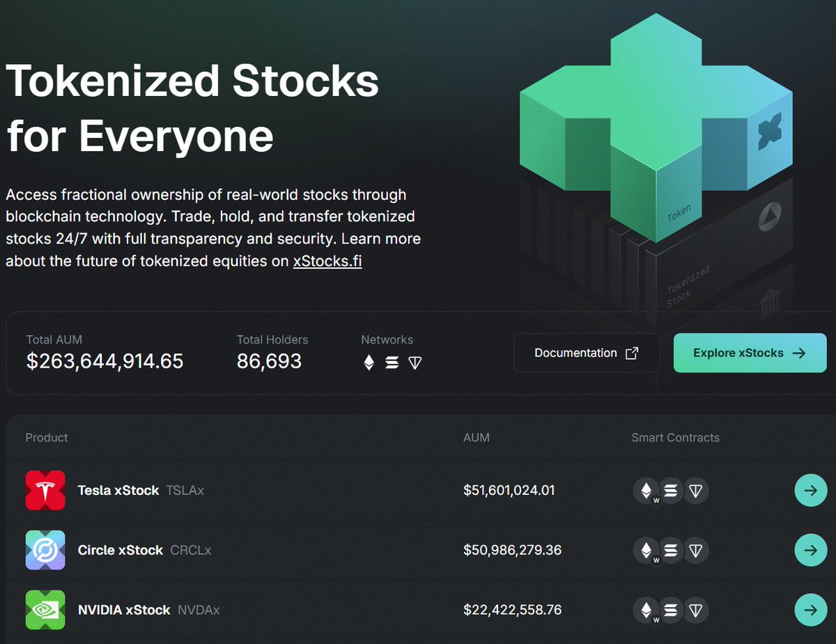Click the AUM column header
Image resolution: width=836 pixels, height=644 pixels.
(x=477, y=438)
